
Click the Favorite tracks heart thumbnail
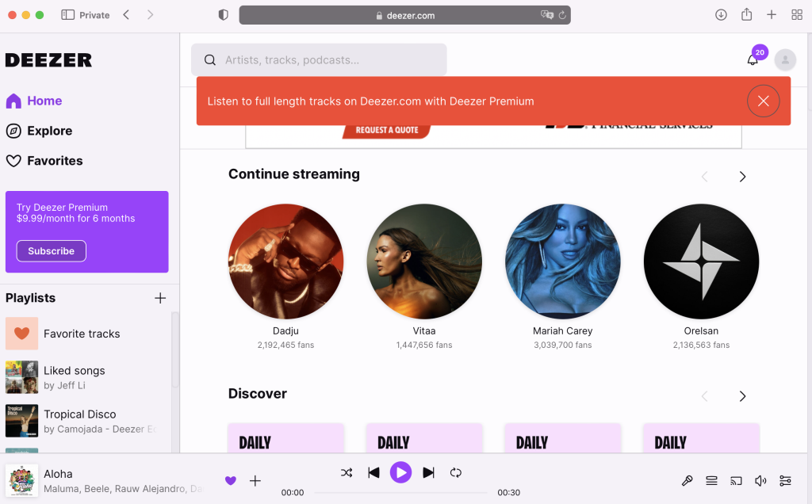[21, 334]
